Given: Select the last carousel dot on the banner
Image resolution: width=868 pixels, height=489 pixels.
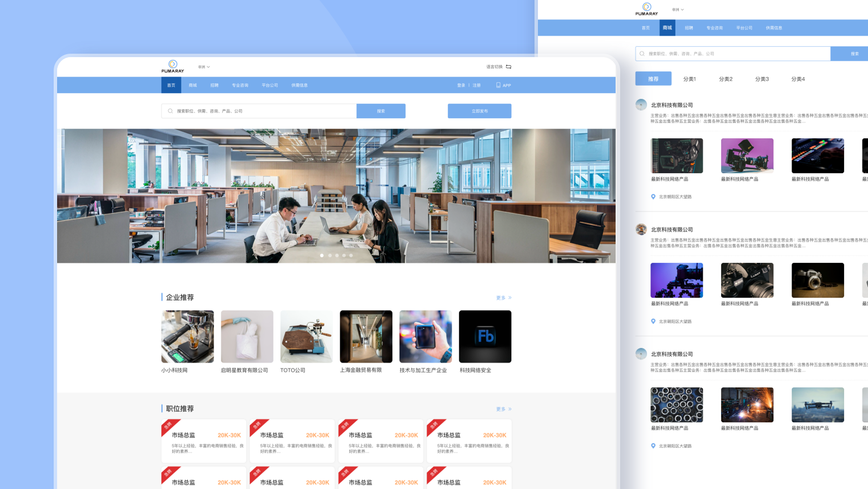Looking at the screenshot, I should [351, 255].
